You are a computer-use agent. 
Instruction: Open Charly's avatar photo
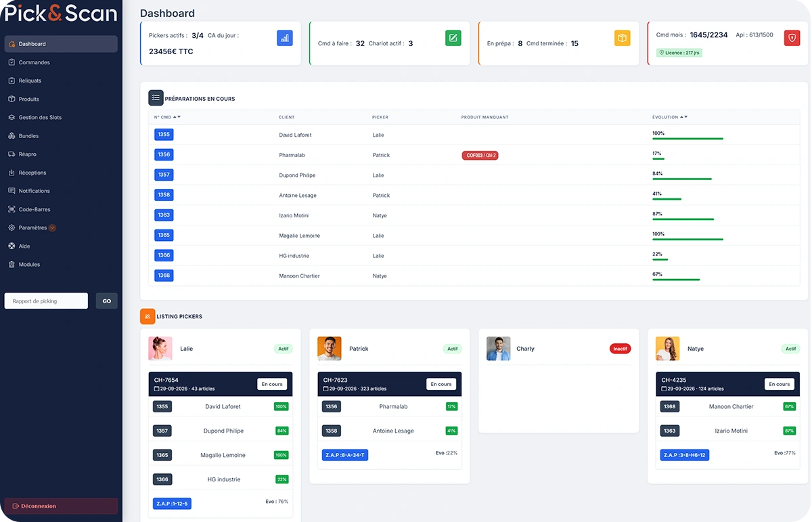pos(499,349)
